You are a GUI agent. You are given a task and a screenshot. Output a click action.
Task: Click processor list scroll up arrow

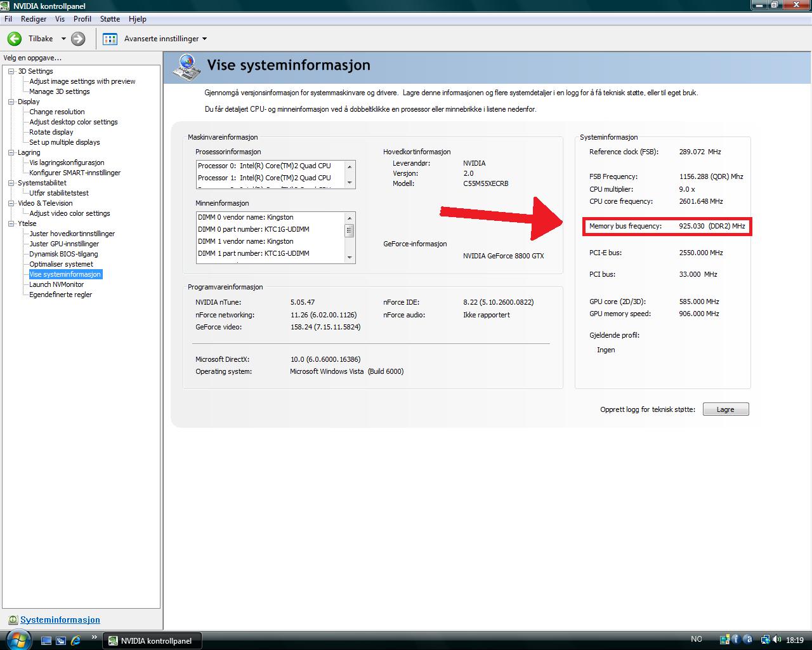(x=350, y=166)
